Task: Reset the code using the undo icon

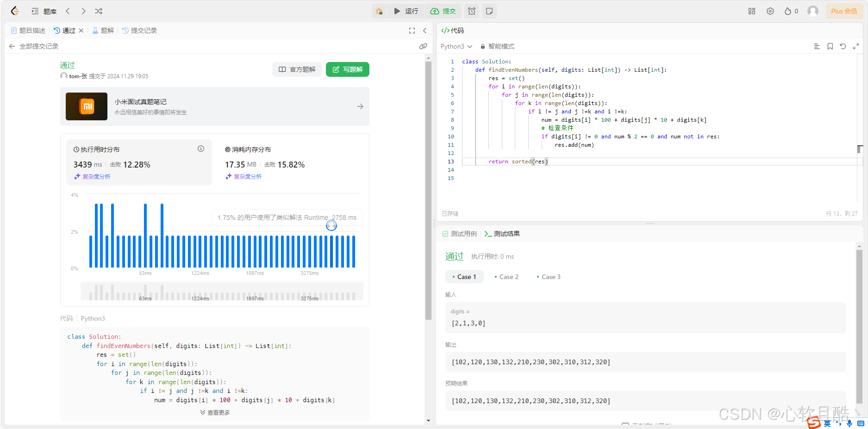Action: click(843, 46)
